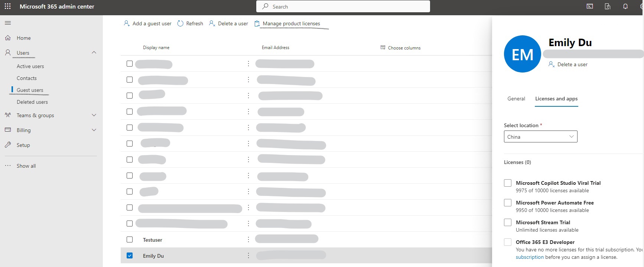Open more actions dots for Testuser

[248, 239]
